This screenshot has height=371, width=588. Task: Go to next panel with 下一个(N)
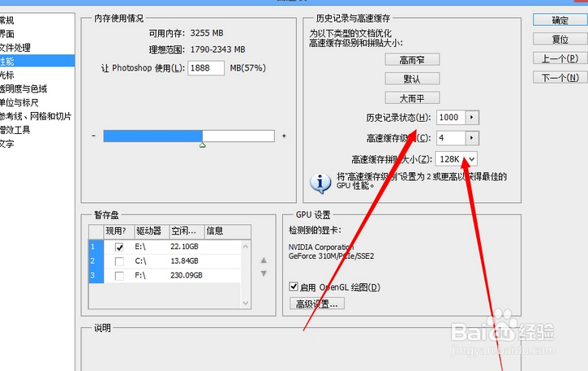pyautogui.click(x=560, y=77)
